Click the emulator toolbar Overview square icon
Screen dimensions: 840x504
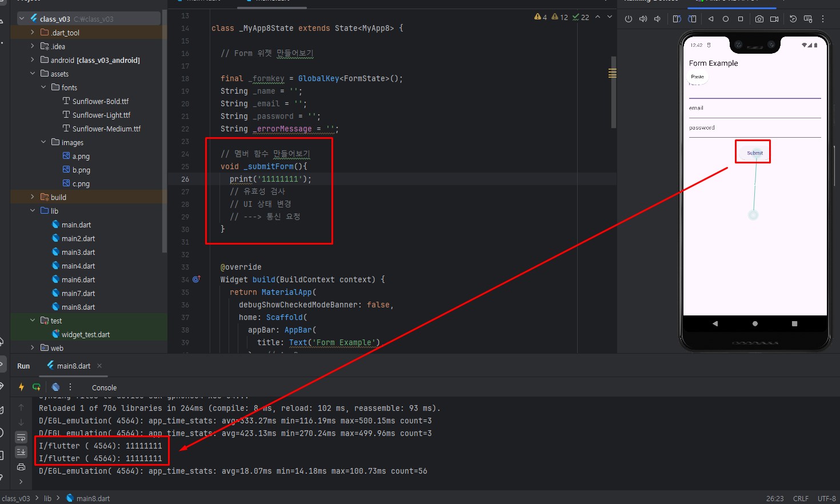pos(741,19)
